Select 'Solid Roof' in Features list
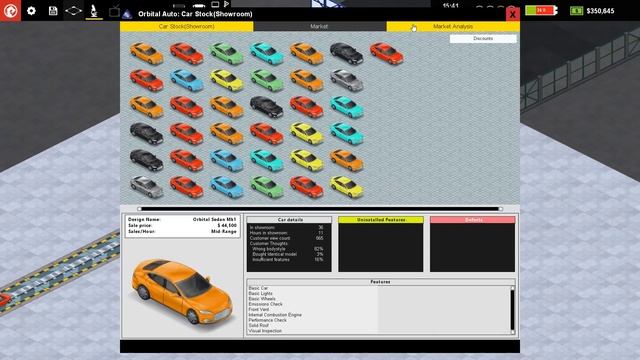Screen dimensions: 640x360 click(259, 325)
